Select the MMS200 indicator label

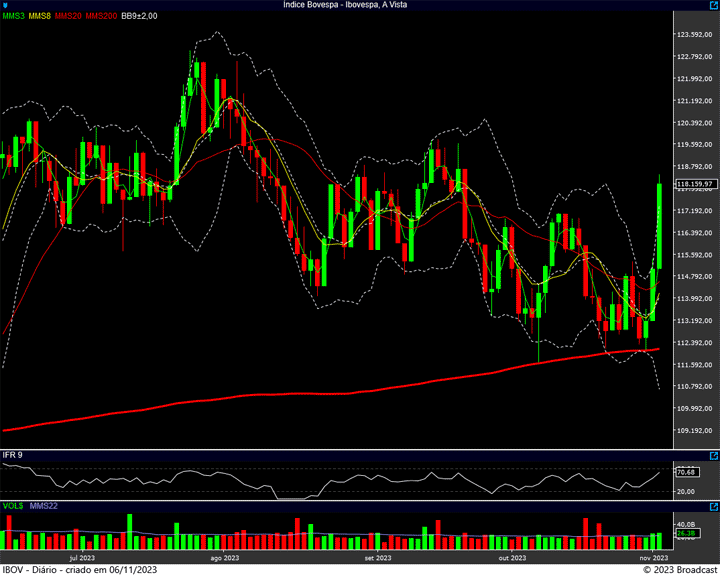(101, 17)
